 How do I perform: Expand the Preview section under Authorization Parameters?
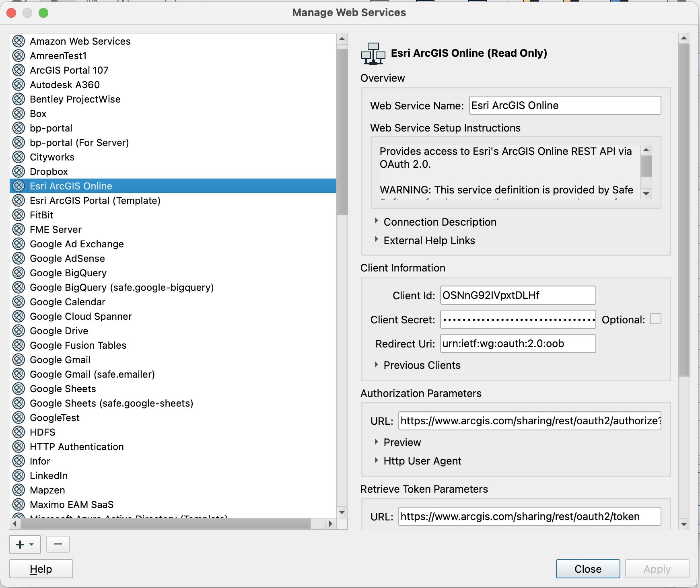376,442
